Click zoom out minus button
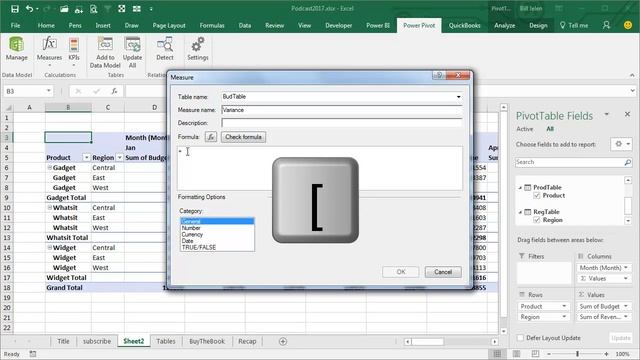 (549, 354)
